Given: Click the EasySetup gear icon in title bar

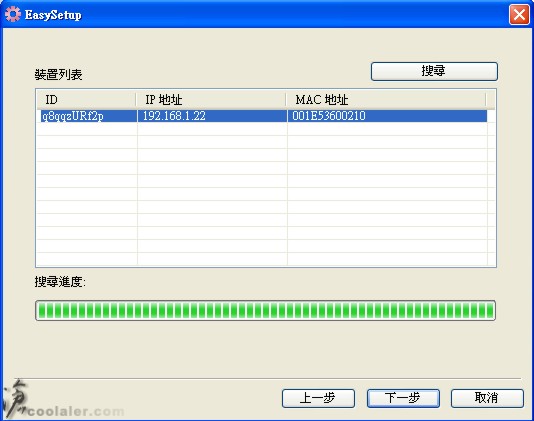Looking at the screenshot, I should click(13, 15).
